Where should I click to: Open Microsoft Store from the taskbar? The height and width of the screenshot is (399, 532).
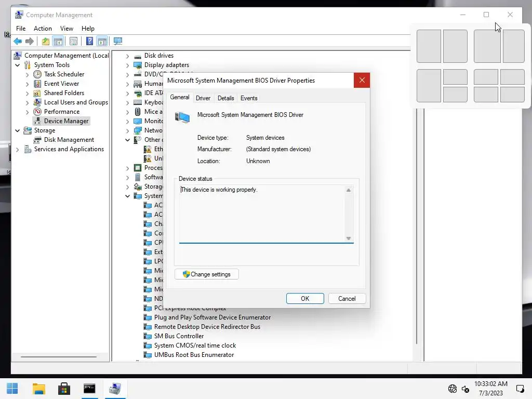[x=64, y=389]
